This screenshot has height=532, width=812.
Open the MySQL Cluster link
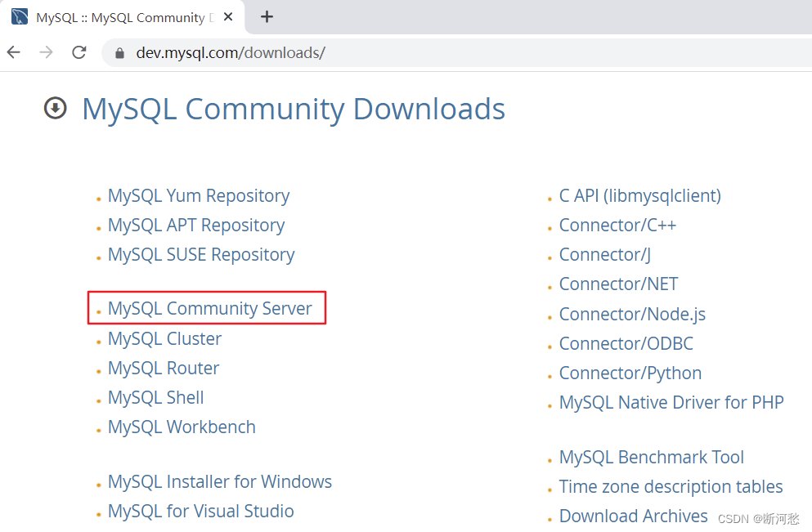(x=164, y=338)
